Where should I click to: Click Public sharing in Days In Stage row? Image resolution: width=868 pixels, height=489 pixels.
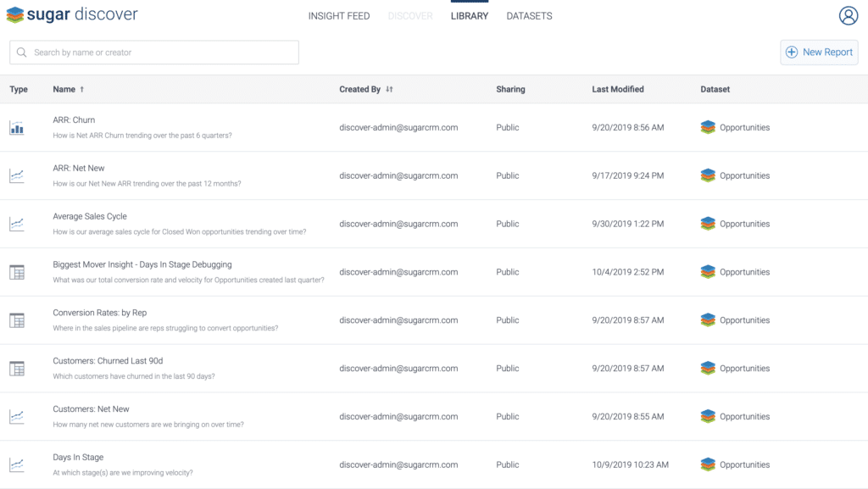508,464
